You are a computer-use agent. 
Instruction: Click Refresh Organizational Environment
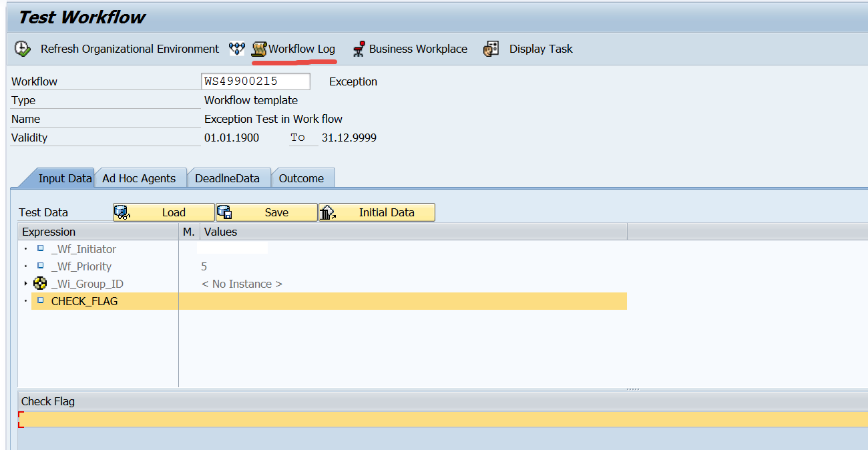click(x=130, y=49)
